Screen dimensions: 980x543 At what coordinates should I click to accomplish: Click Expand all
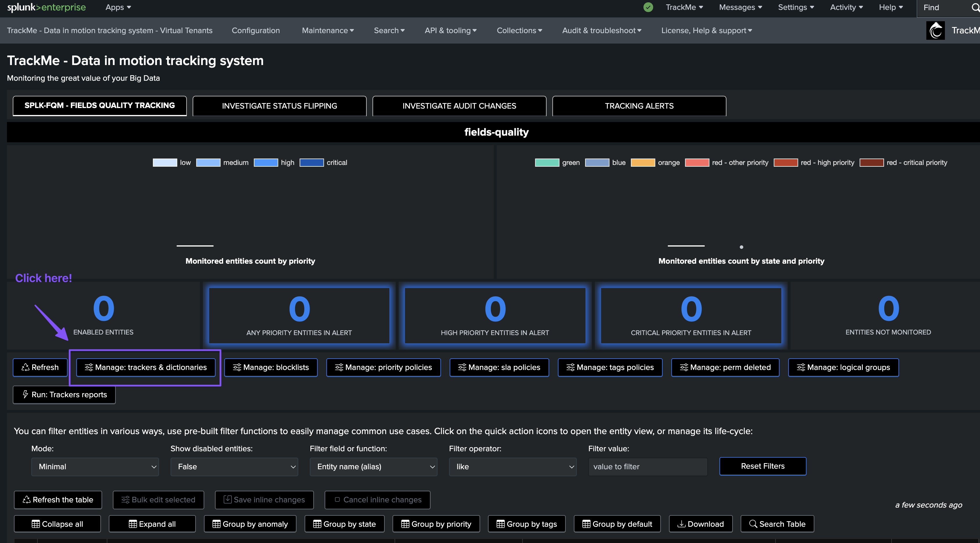[x=152, y=524]
